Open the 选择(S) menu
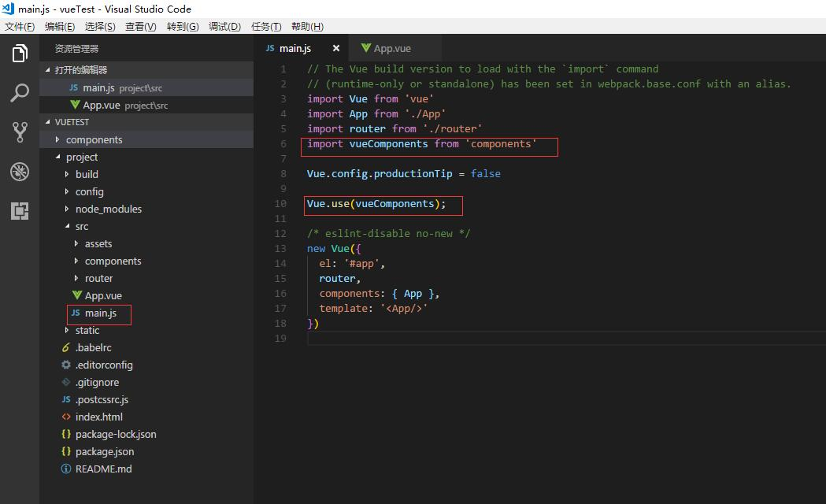 [99, 26]
